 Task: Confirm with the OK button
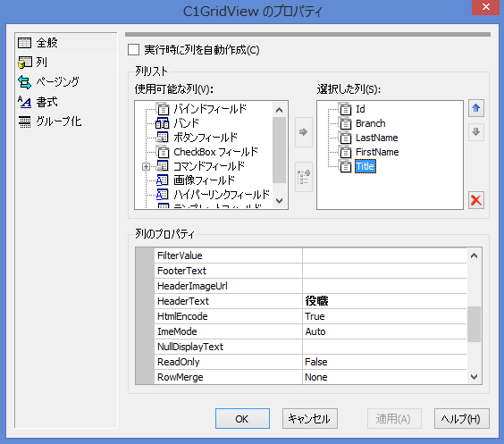(x=242, y=419)
